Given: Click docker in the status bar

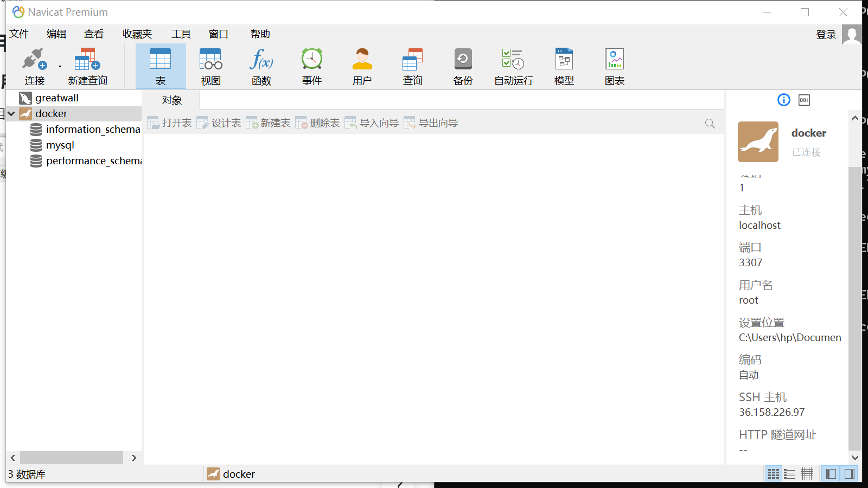Looking at the screenshot, I should [231, 474].
